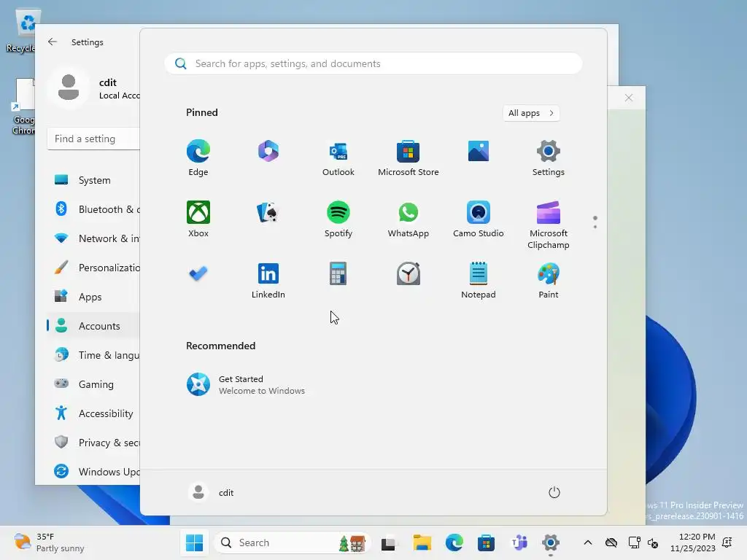The width and height of the screenshot is (747, 560).
Task: Open Task View on taskbar
Action: coord(388,542)
